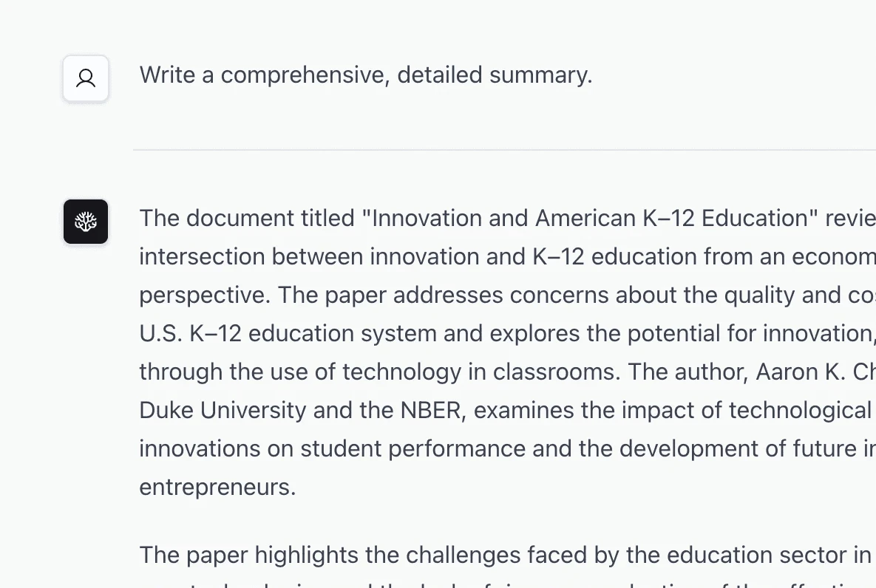Click the assistant's coral logo icon
The image size is (876, 588).
[86, 221]
